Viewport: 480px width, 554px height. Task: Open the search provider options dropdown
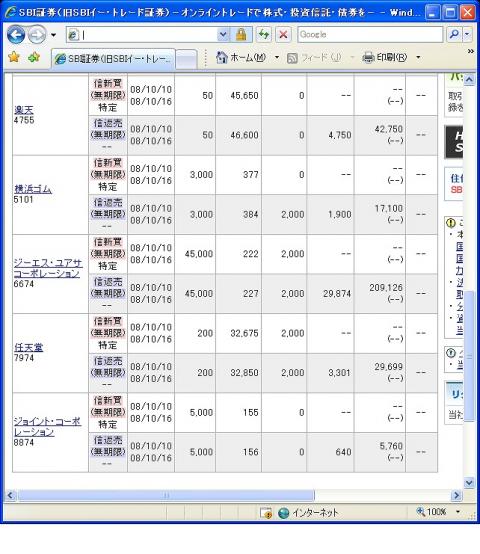(x=467, y=35)
